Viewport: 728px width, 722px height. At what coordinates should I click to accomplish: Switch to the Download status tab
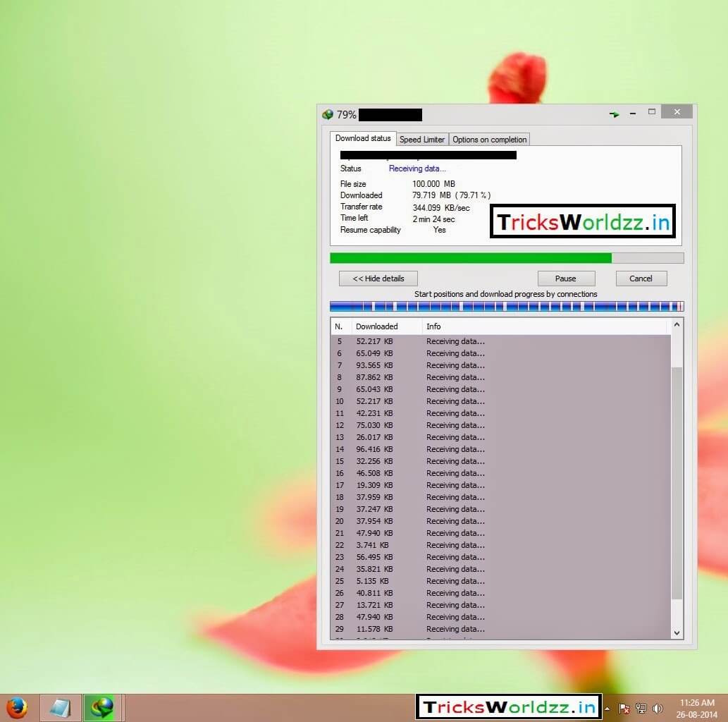[363, 138]
